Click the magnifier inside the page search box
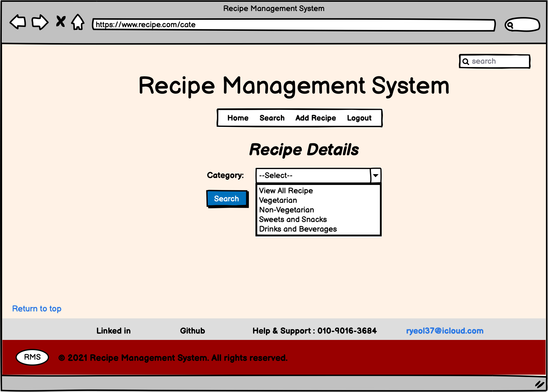548x392 pixels. point(466,61)
